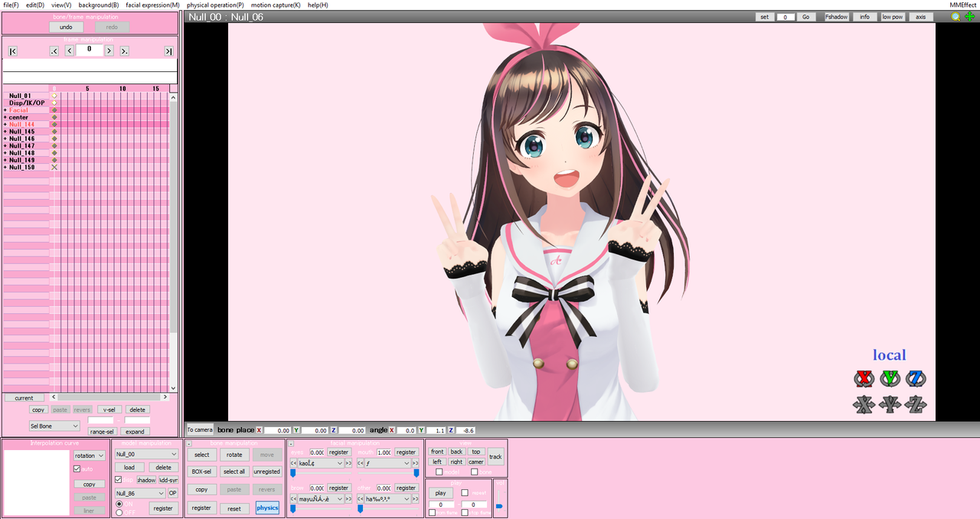Go to next keyframe (>. button)

124,51
